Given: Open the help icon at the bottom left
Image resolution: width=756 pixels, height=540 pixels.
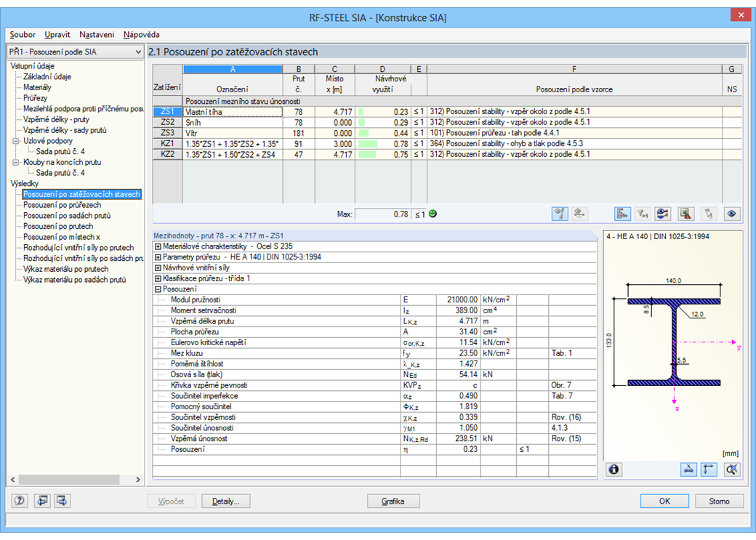Looking at the screenshot, I should [20, 501].
